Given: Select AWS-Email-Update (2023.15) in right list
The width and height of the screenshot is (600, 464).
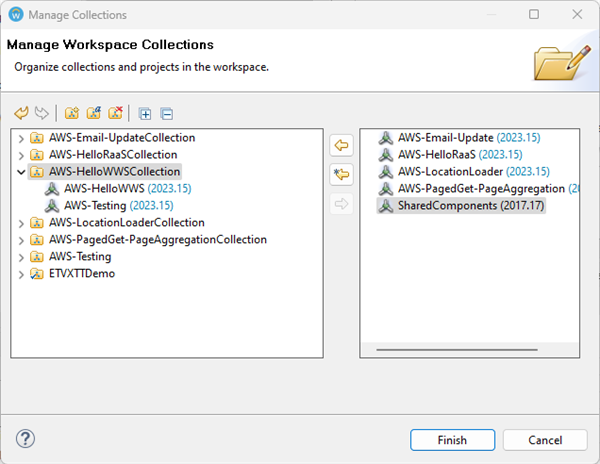Looking at the screenshot, I should coord(469,138).
